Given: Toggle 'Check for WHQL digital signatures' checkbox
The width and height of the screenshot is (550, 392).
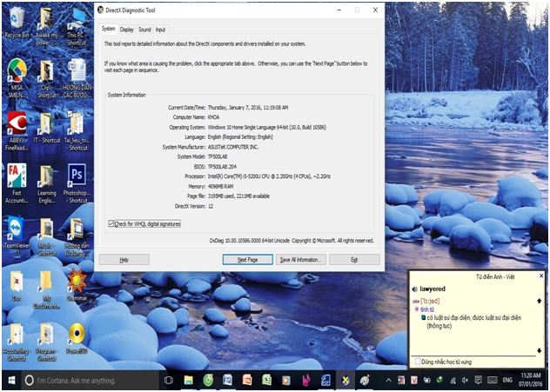Looking at the screenshot, I should [x=111, y=223].
